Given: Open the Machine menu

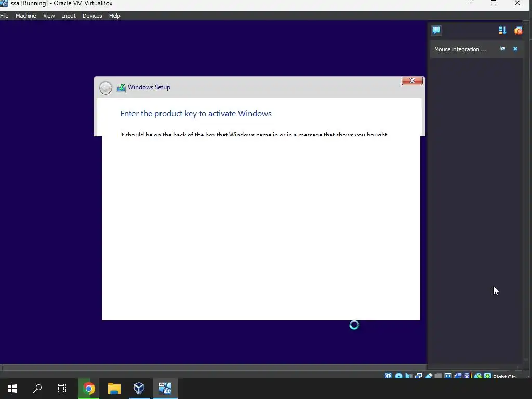Looking at the screenshot, I should [x=26, y=16].
